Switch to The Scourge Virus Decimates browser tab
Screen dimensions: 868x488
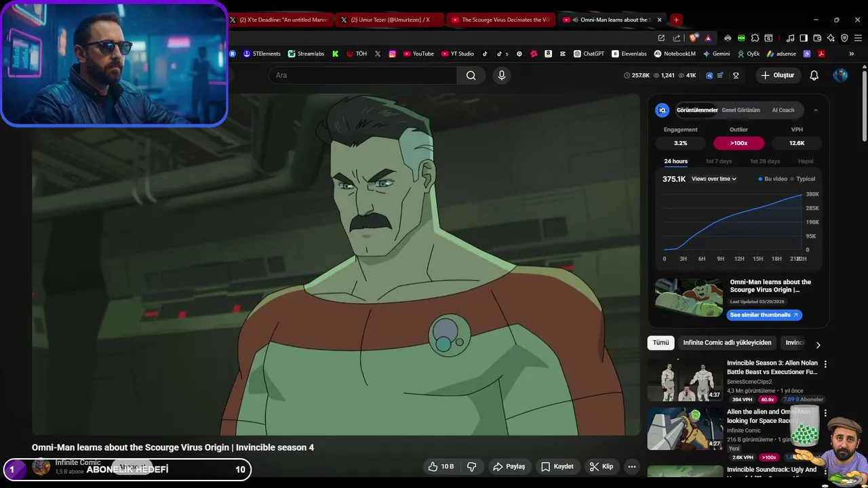click(500, 20)
